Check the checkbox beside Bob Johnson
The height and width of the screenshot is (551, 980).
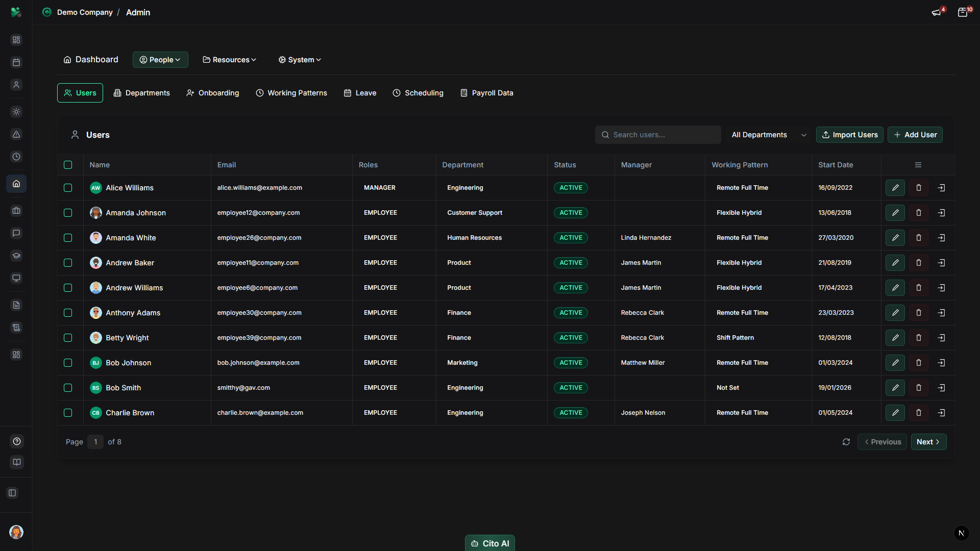(x=68, y=363)
